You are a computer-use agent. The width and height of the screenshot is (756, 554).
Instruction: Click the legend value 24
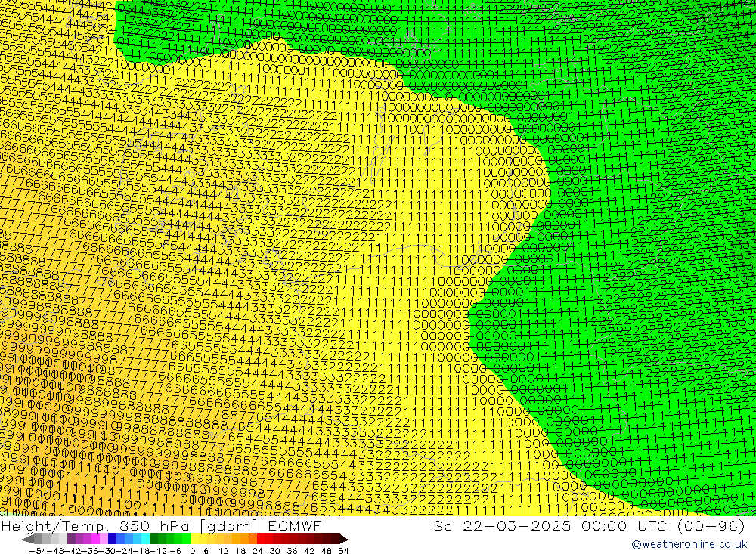coord(258,551)
